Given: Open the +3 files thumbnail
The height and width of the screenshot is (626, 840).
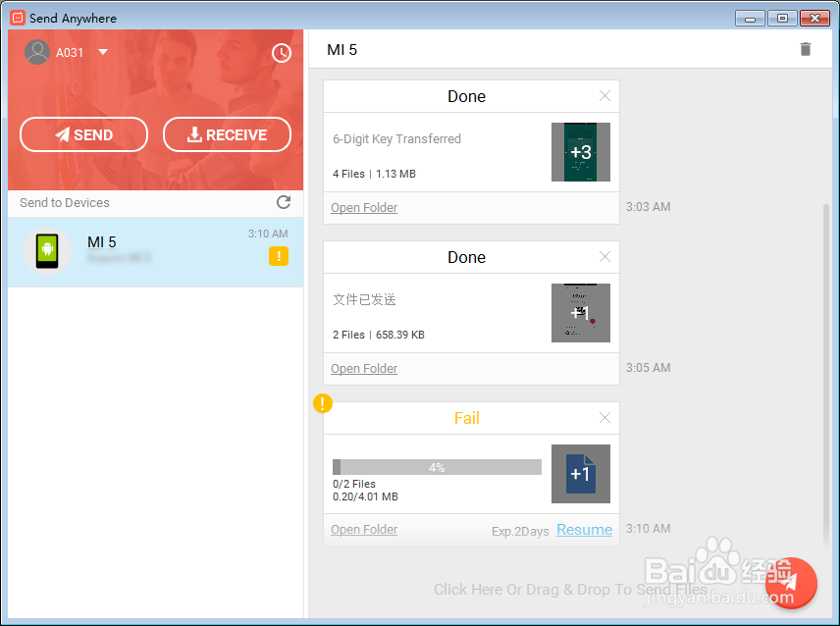Looking at the screenshot, I should pyautogui.click(x=581, y=152).
